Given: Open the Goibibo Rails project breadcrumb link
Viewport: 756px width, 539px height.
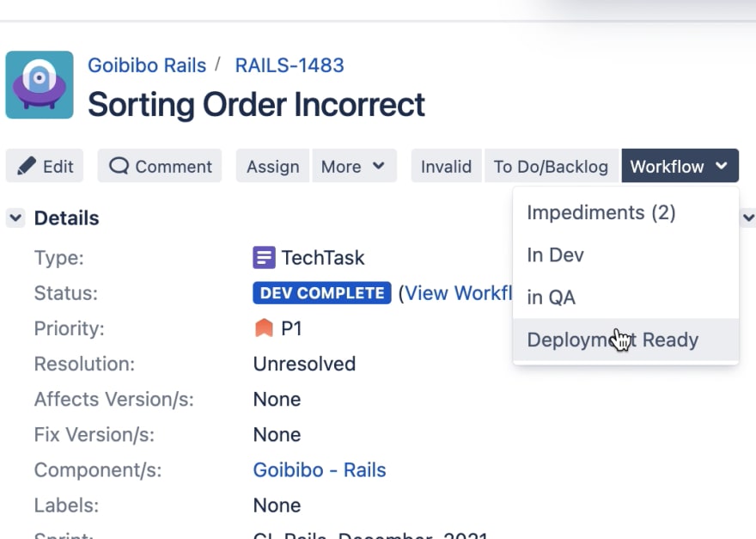Looking at the screenshot, I should [x=147, y=65].
